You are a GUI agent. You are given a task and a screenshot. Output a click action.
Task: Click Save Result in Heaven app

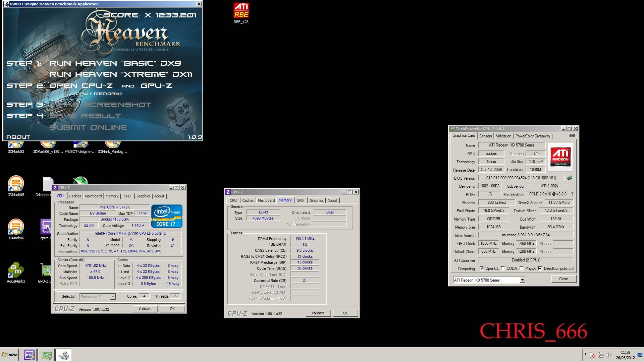pos(85,116)
